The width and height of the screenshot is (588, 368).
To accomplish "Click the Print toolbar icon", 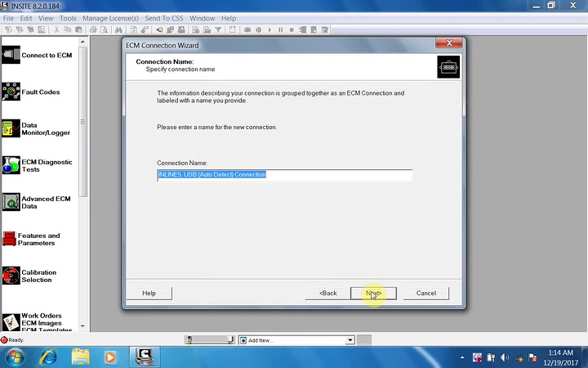I will point(93,29).
